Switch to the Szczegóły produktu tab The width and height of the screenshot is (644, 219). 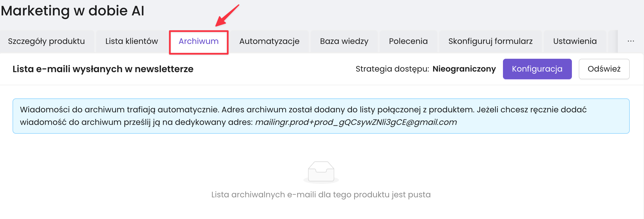coord(46,41)
